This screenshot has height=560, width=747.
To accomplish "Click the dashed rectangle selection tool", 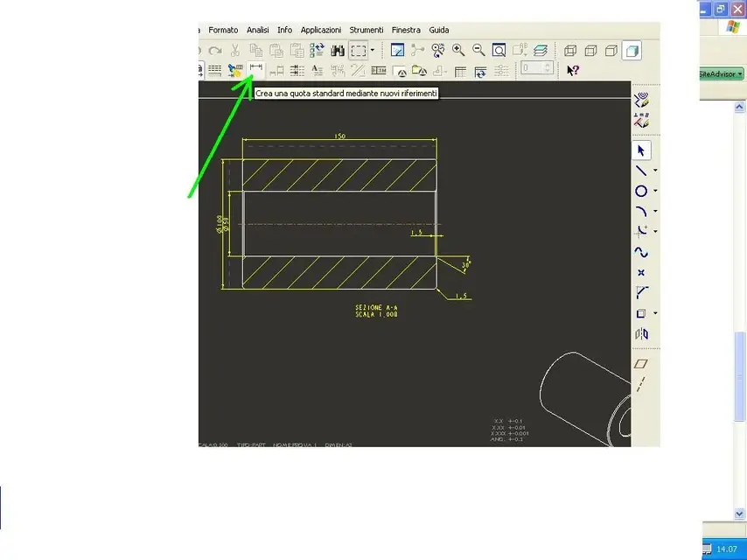I will 359,50.
